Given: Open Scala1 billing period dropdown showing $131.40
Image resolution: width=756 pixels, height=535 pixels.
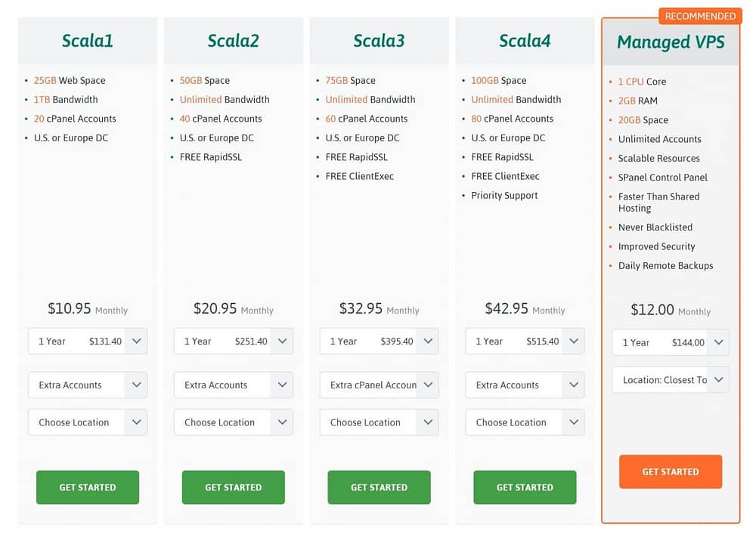Looking at the screenshot, I should pos(88,342).
